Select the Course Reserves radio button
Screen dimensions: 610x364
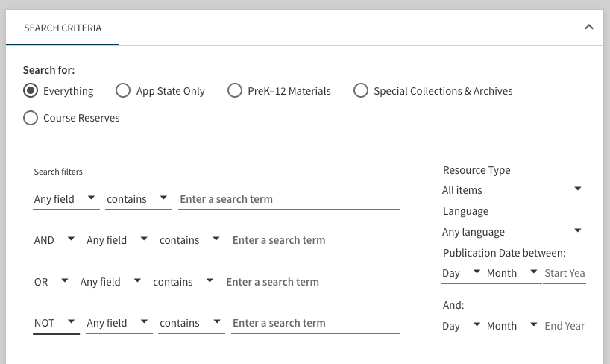click(31, 118)
